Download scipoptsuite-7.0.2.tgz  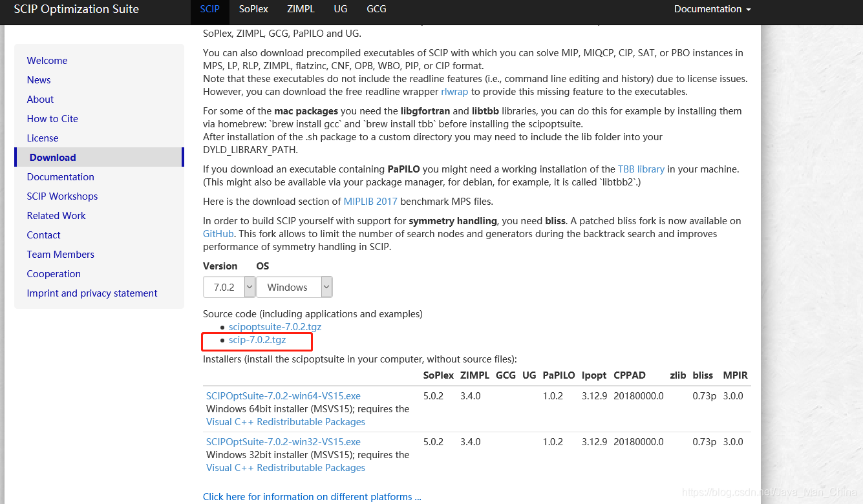tap(275, 327)
